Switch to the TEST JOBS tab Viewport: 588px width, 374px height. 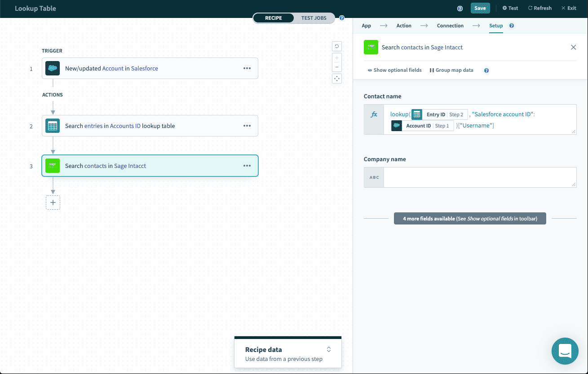314,18
